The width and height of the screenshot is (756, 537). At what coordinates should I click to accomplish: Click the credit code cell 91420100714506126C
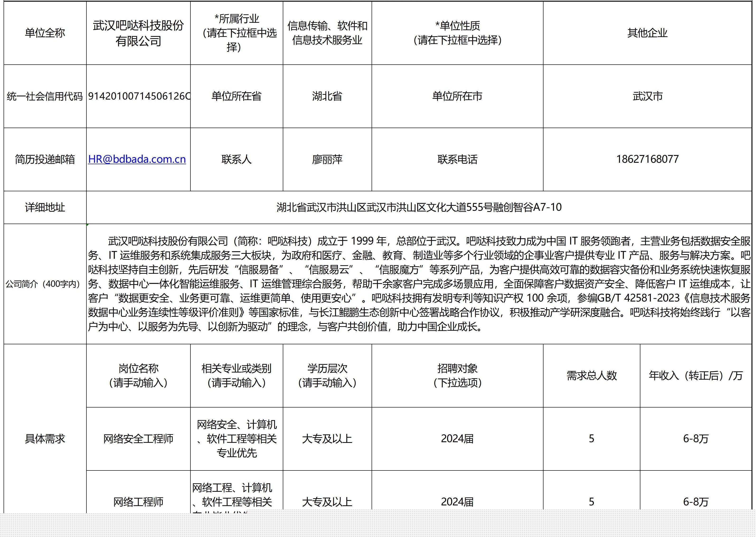click(x=138, y=96)
